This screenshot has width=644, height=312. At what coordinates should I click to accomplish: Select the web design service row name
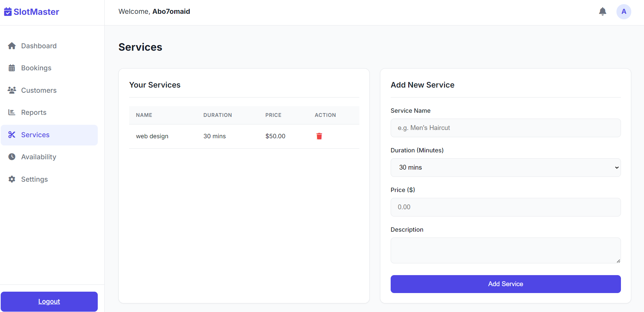[152, 136]
